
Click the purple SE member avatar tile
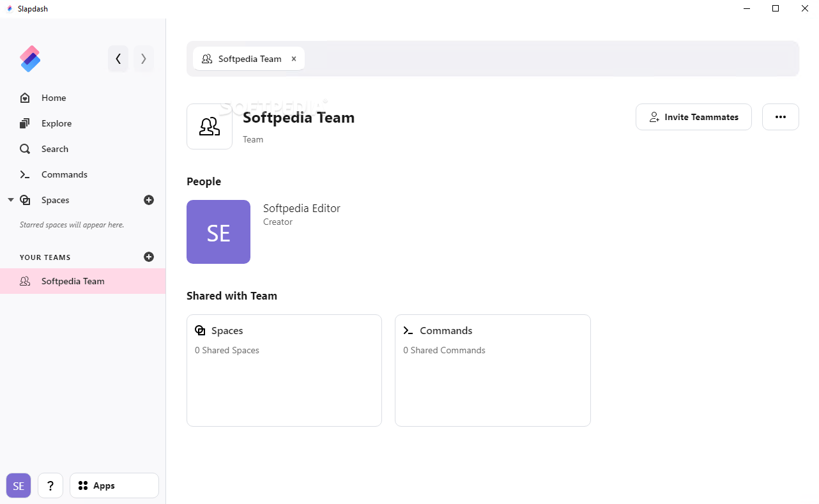click(218, 232)
